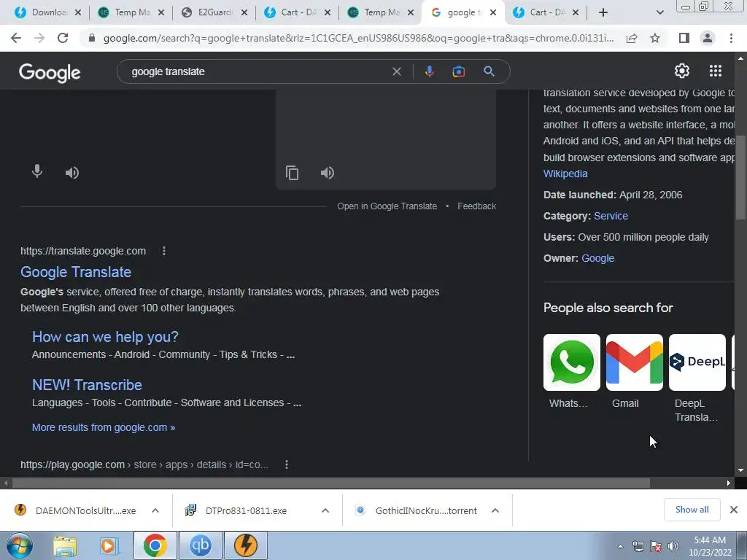Open the GothicIINocKru torrent download
Viewport: 747px width, 560px height.
pyautogui.click(x=426, y=510)
